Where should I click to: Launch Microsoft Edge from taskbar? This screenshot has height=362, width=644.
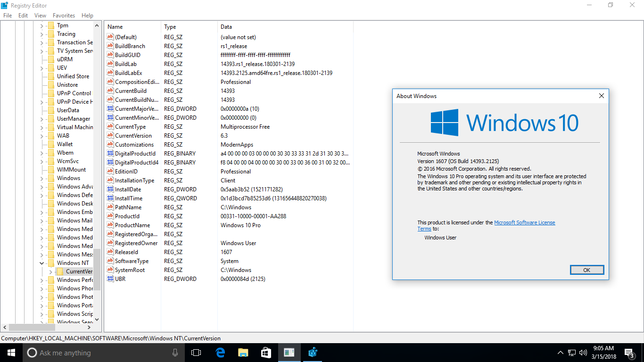coord(220,353)
